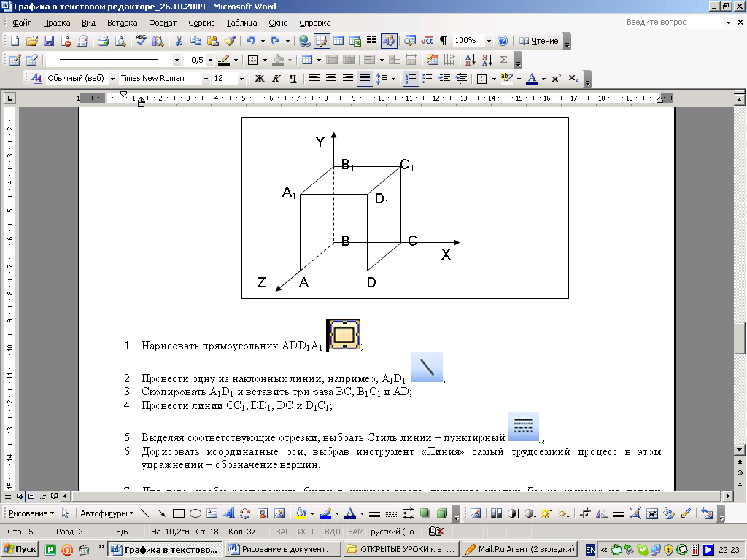Open a file with folder icon

pos(32,41)
